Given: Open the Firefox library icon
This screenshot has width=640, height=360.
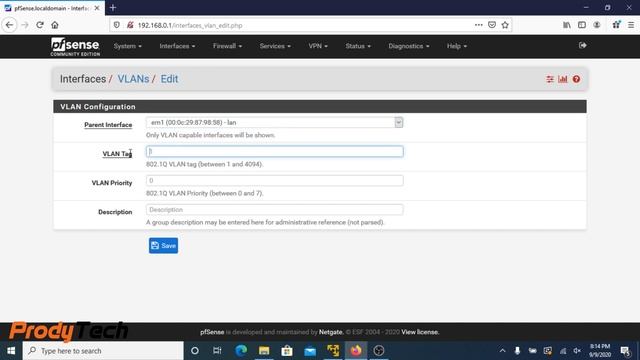Looking at the screenshot, I should click(x=567, y=25).
